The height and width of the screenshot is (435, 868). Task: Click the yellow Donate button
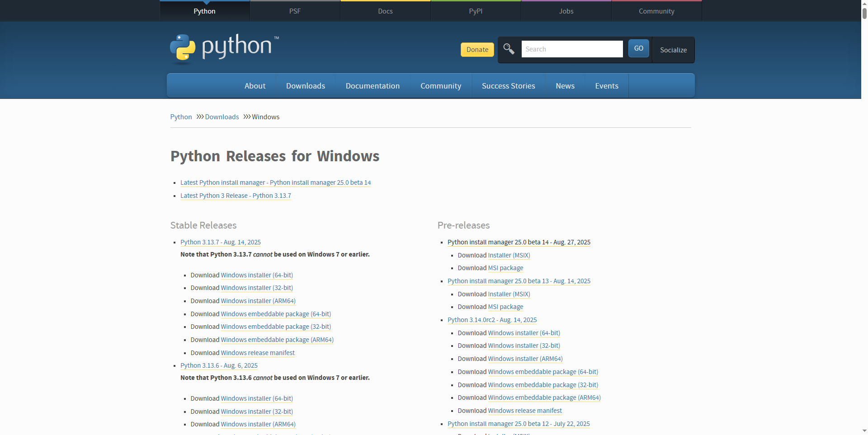[477, 50]
